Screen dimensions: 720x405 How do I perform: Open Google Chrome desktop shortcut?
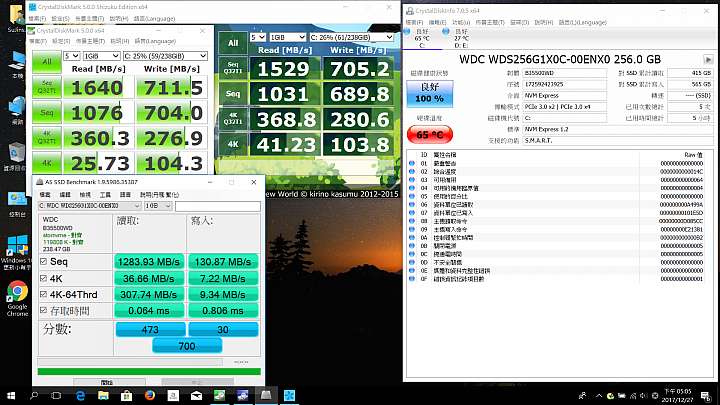pos(17,298)
